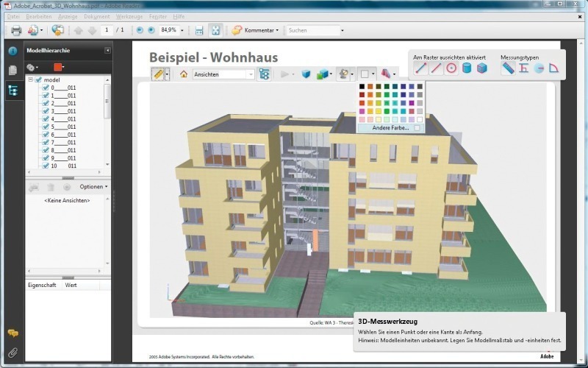Image resolution: width=588 pixels, height=368 pixels.
Task: Click the home default view icon
Action: 184,74
